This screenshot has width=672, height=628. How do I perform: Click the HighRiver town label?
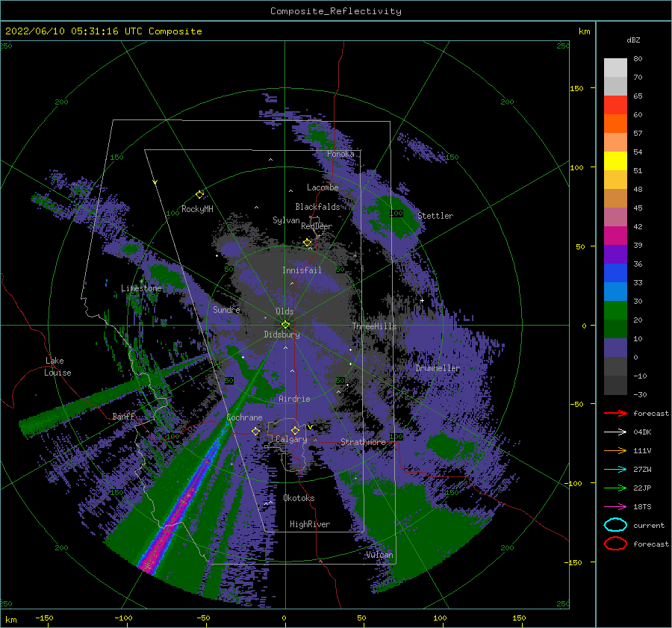310,524
